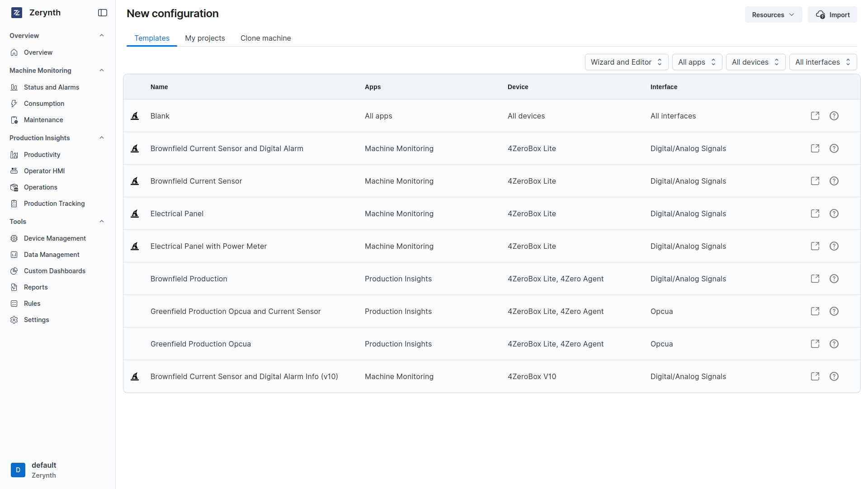The image size is (868, 489).
Task: Click the Custom Dashboards sidebar icon
Action: pyautogui.click(x=14, y=271)
